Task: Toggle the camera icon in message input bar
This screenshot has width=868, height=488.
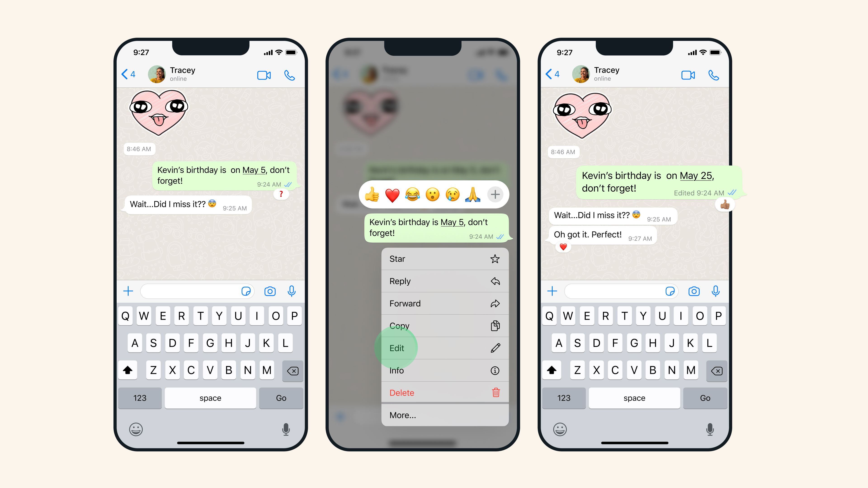Action: coord(270,291)
